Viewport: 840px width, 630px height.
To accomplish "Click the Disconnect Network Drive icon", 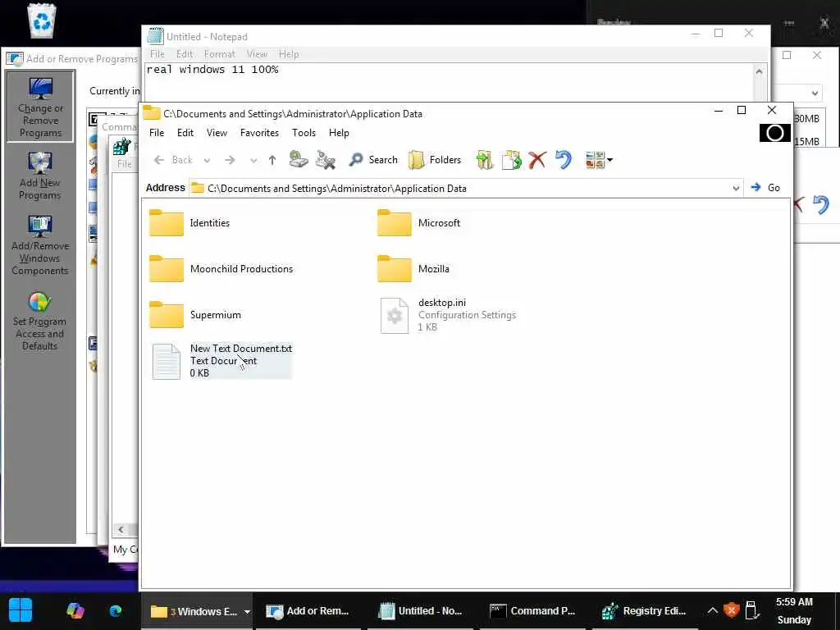I will (x=325, y=159).
